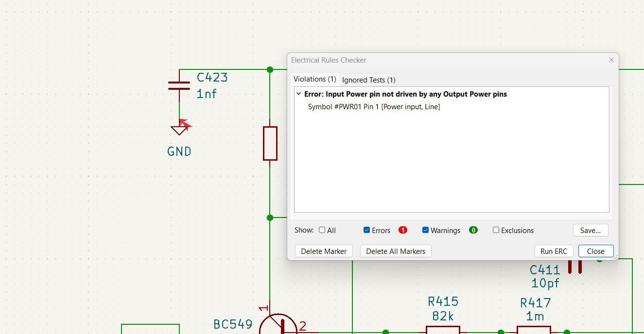Click Delete All Markers button

coord(396,251)
